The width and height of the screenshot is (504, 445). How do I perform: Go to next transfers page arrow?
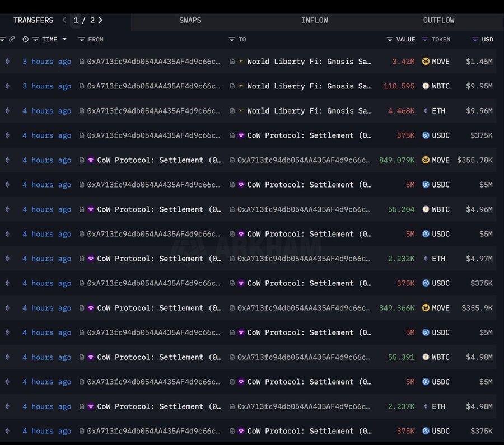pyautogui.click(x=100, y=20)
